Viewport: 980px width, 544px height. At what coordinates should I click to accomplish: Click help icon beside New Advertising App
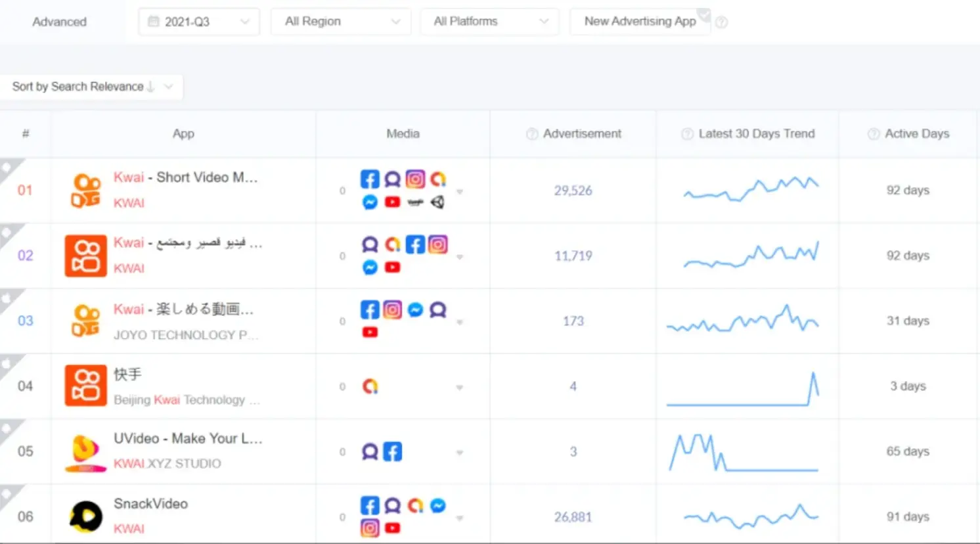(x=721, y=22)
